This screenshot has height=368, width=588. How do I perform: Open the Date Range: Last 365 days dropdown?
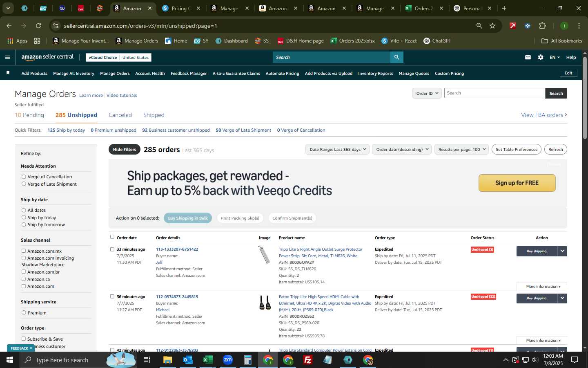pyautogui.click(x=337, y=149)
